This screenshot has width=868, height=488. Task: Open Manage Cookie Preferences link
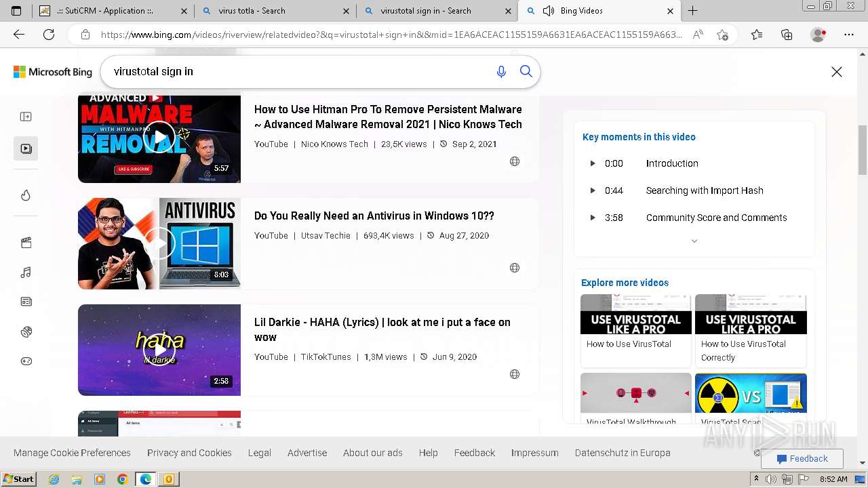tap(72, 453)
